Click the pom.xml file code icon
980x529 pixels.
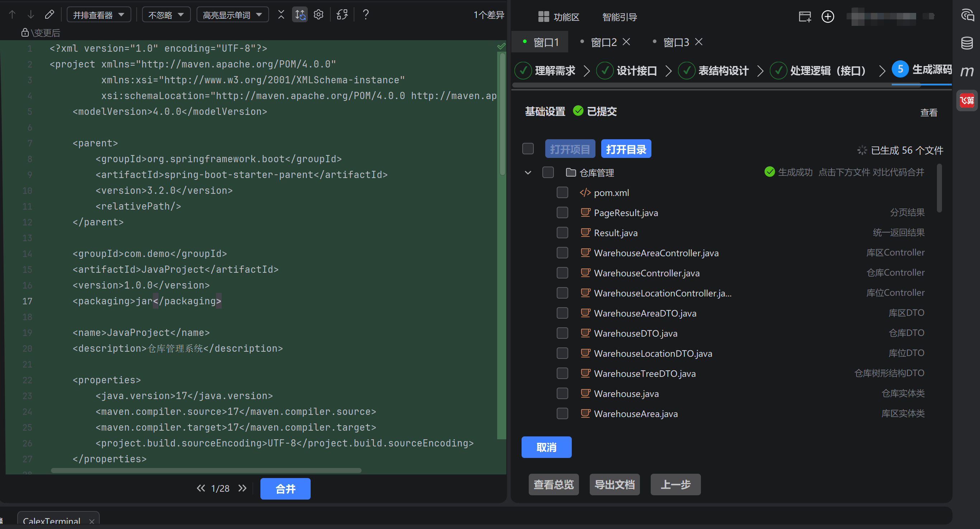coord(585,193)
